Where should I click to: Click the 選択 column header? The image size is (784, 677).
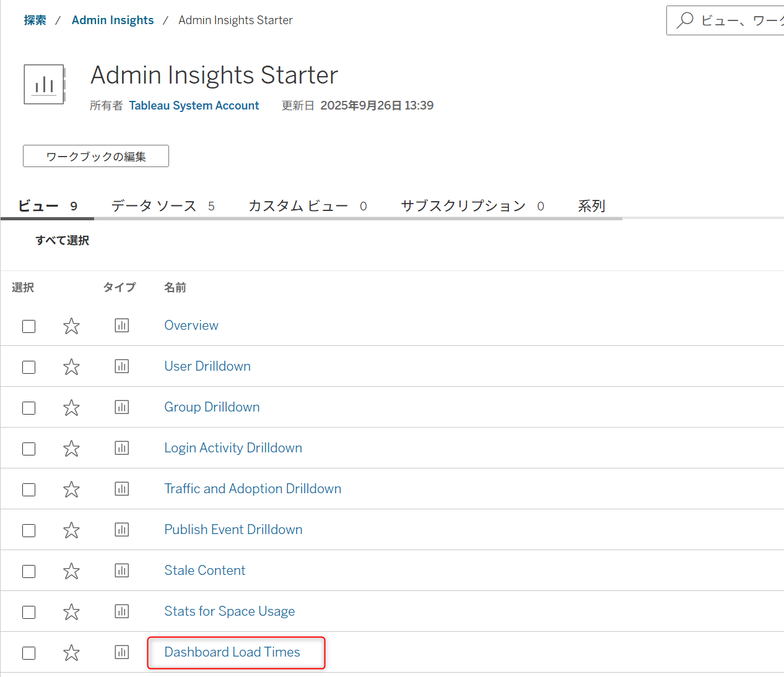click(23, 287)
